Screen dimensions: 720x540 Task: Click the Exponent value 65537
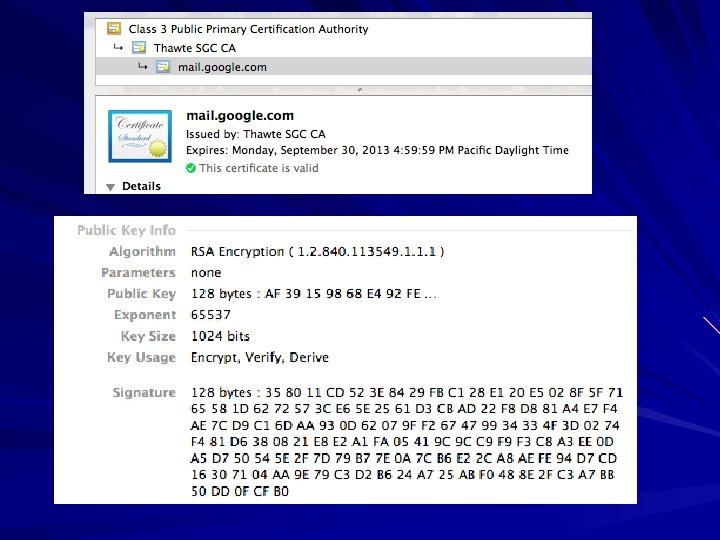[x=211, y=315]
